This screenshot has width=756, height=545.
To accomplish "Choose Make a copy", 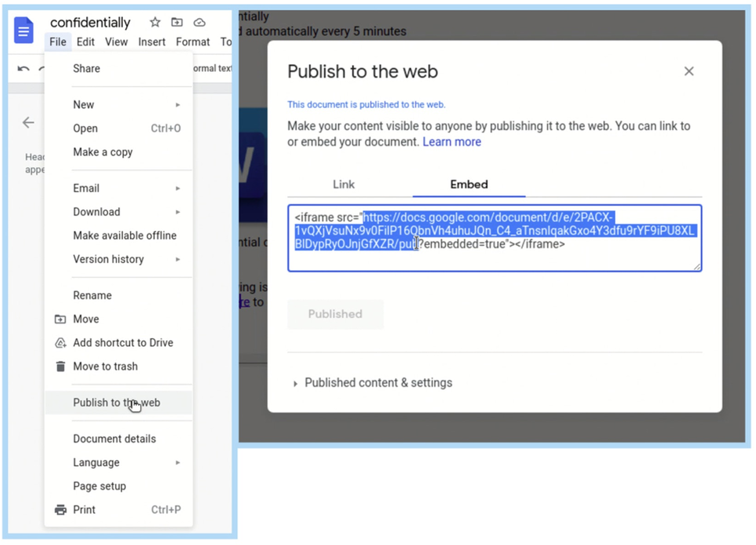I will pyautogui.click(x=119, y=152).
